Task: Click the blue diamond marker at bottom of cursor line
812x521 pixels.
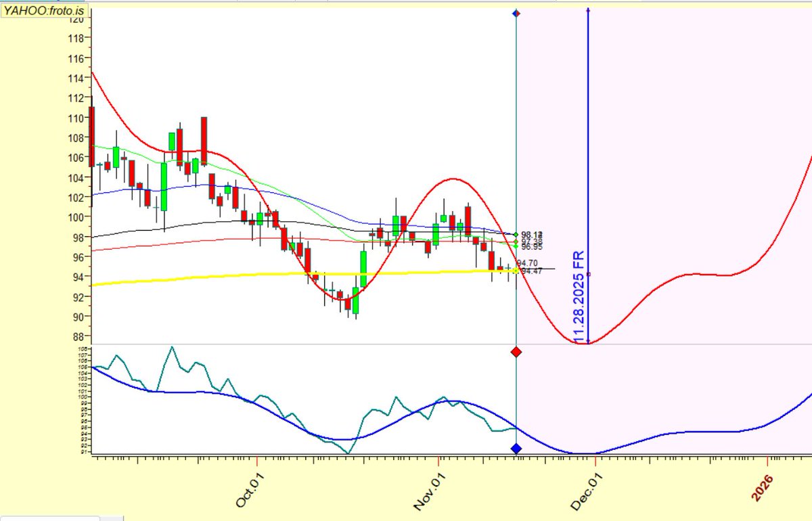Action: click(x=516, y=448)
